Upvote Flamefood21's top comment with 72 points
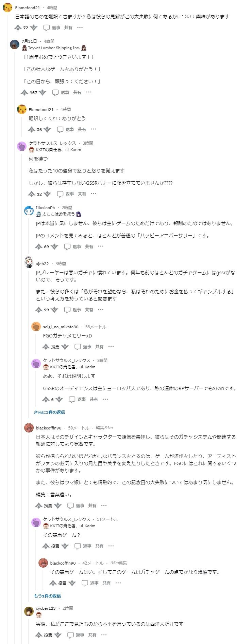Viewport: 250px width, 644px height. click(18, 28)
